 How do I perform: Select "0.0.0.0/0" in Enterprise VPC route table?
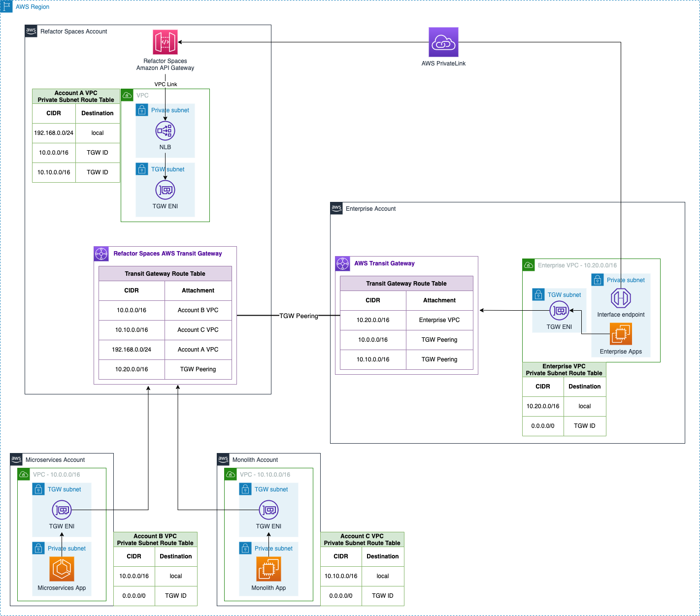543,426
